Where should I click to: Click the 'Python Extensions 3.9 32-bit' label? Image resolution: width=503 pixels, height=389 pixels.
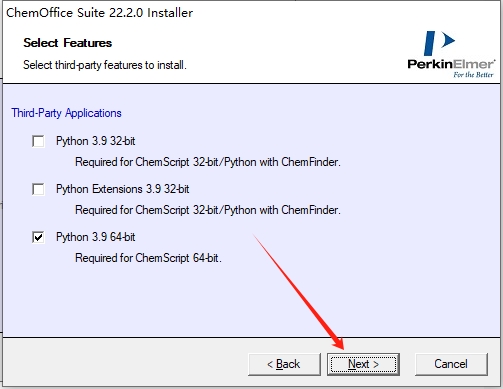click(123, 189)
